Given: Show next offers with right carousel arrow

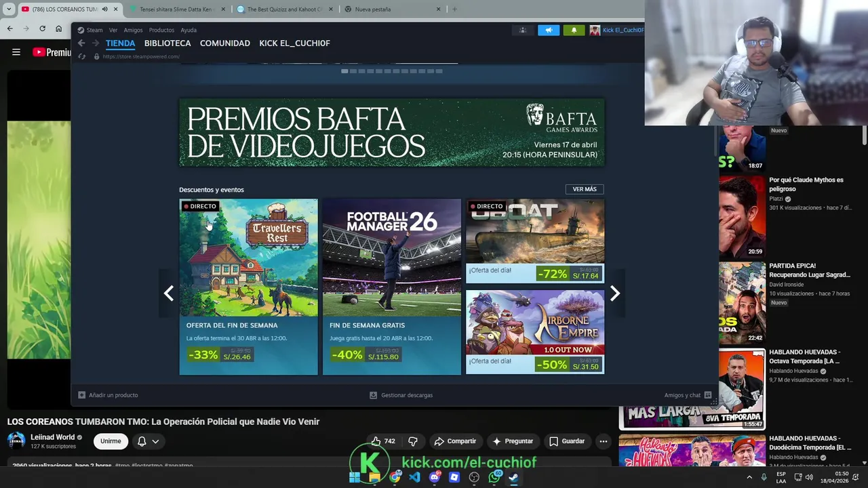Looking at the screenshot, I should point(615,293).
